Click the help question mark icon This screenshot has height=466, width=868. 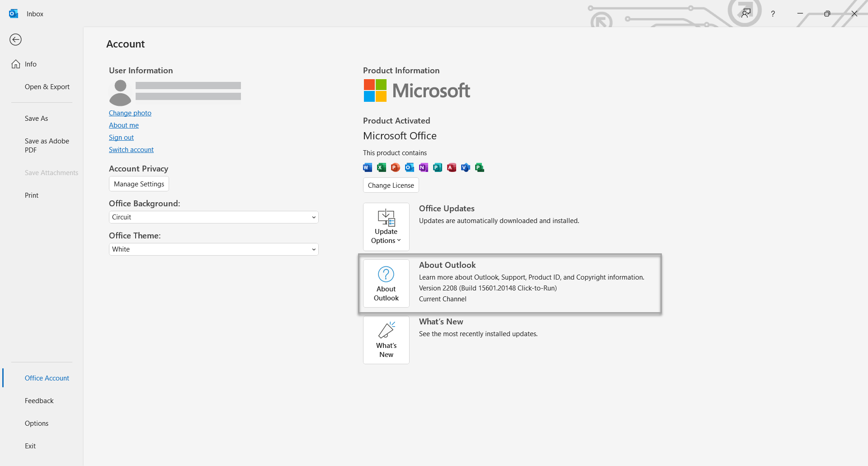click(773, 14)
